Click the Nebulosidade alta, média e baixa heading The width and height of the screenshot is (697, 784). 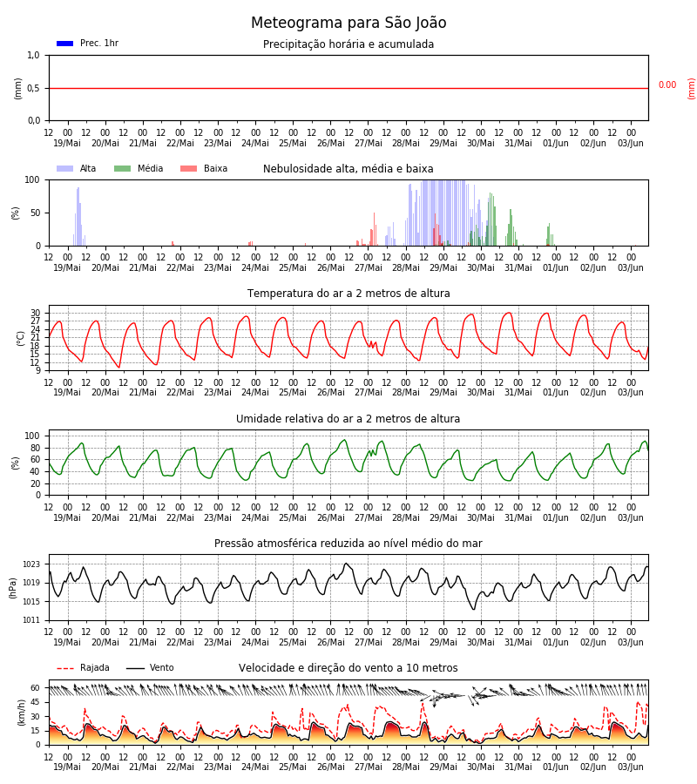[x=348, y=168]
